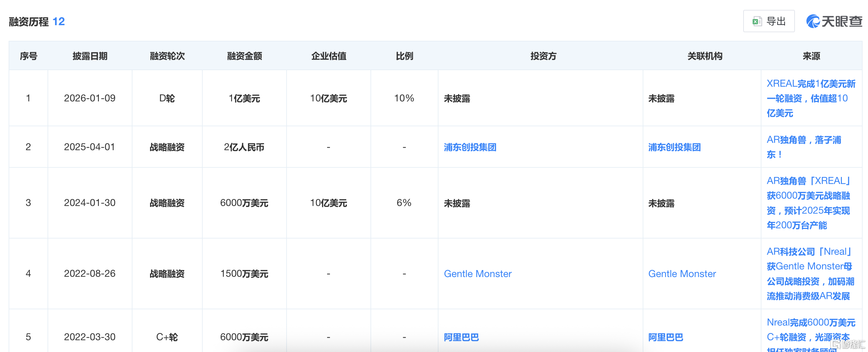Click the 天眼查 logo
Screen dimensions: 868x352
834,21
